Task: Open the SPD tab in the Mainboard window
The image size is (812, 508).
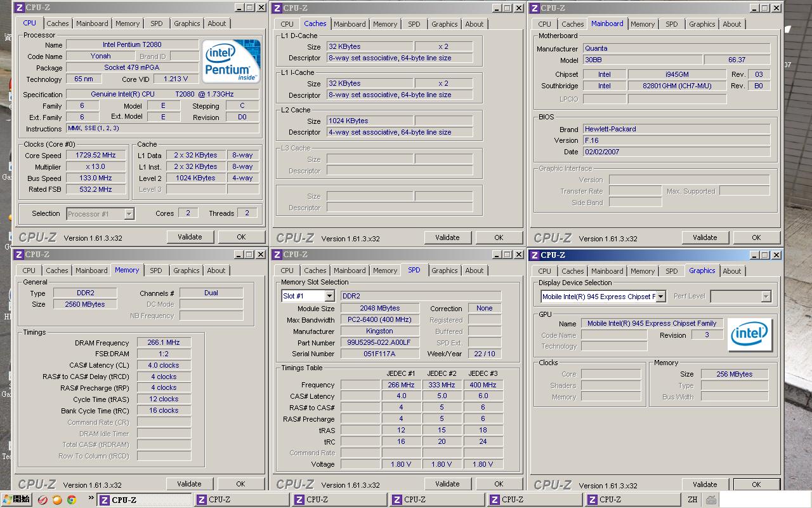Action: coord(671,24)
